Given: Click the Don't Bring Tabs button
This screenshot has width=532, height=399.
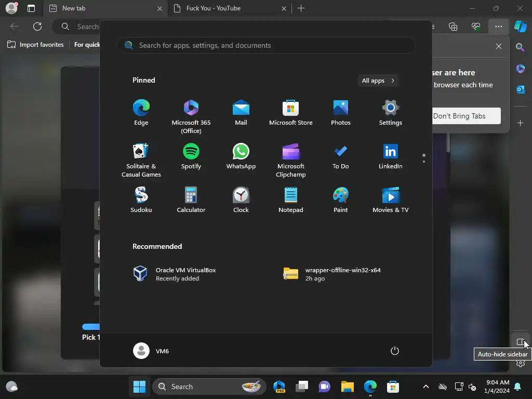Looking at the screenshot, I should (465, 116).
